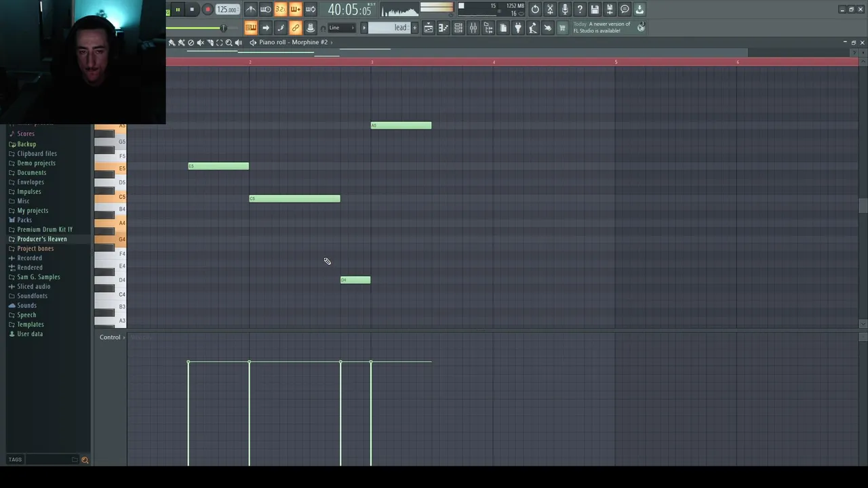
Task: Toggle the multilink to controllers icon
Action: pos(295,28)
